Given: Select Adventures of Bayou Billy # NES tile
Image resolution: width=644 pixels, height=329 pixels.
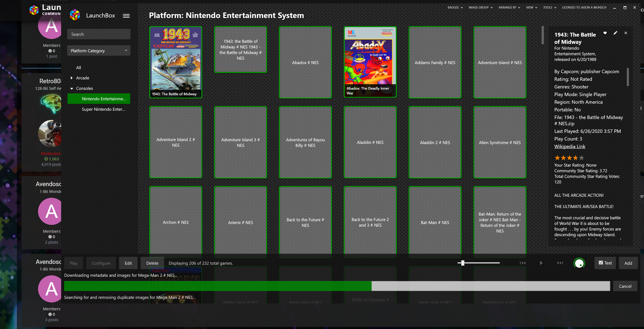Looking at the screenshot, I should 305,142.
